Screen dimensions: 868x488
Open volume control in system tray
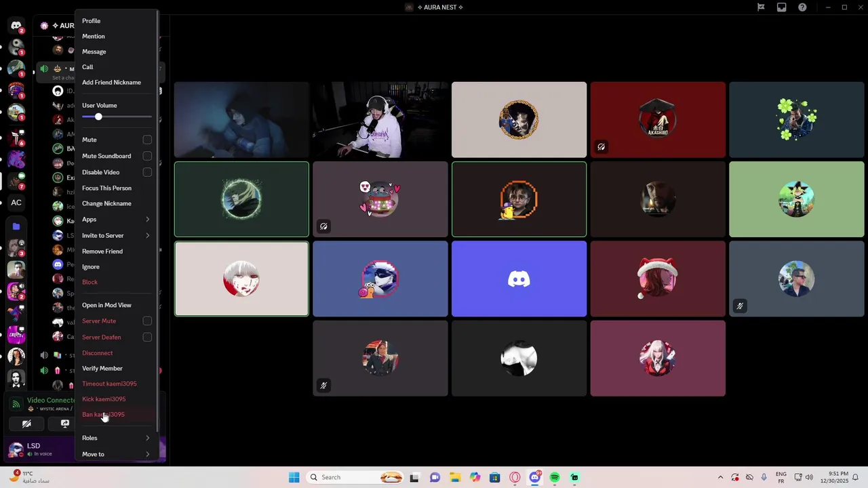pyautogui.click(x=809, y=477)
